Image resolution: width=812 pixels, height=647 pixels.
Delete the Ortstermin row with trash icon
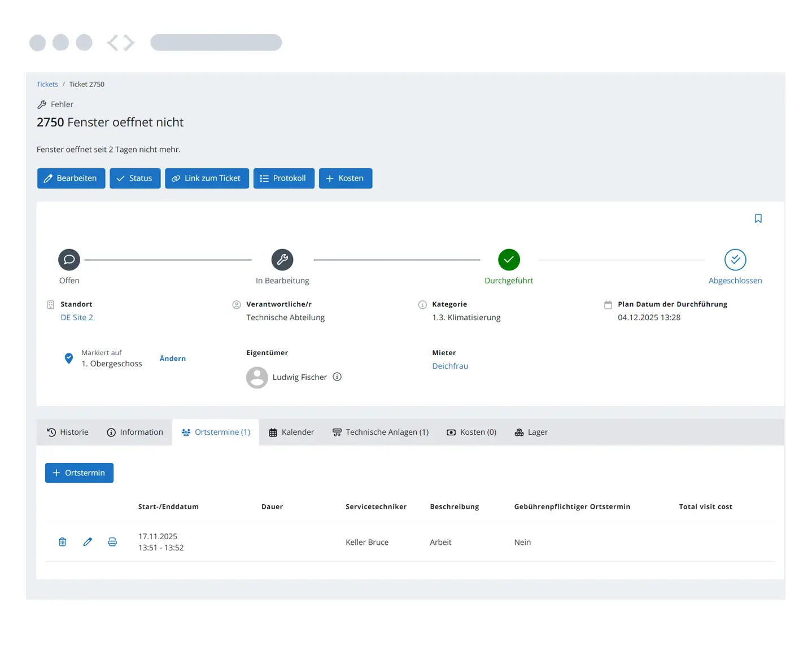pyautogui.click(x=63, y=542)
